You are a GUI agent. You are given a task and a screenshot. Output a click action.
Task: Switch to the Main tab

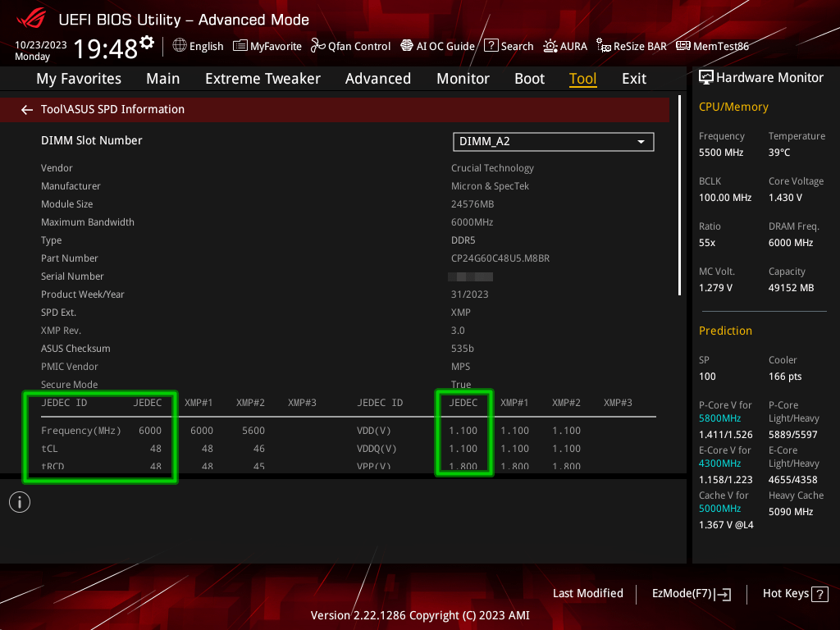pyautogui.click(x=163, y=79)
